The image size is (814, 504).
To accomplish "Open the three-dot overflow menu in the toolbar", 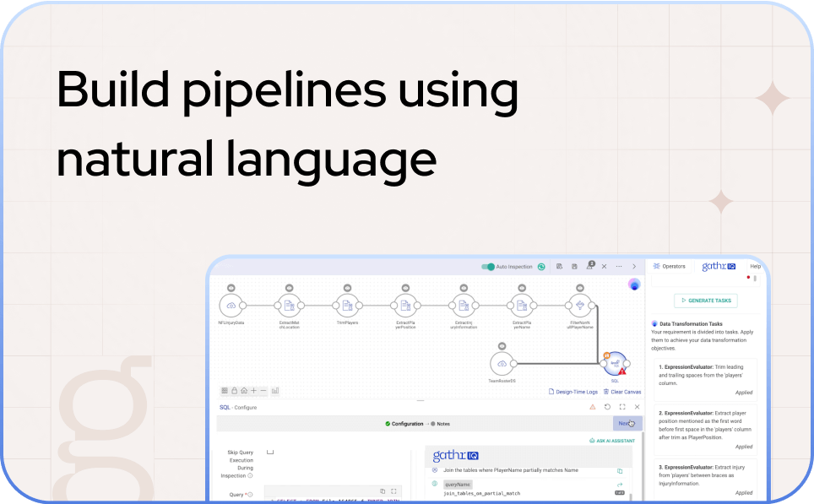I will [x=618, y=267].
